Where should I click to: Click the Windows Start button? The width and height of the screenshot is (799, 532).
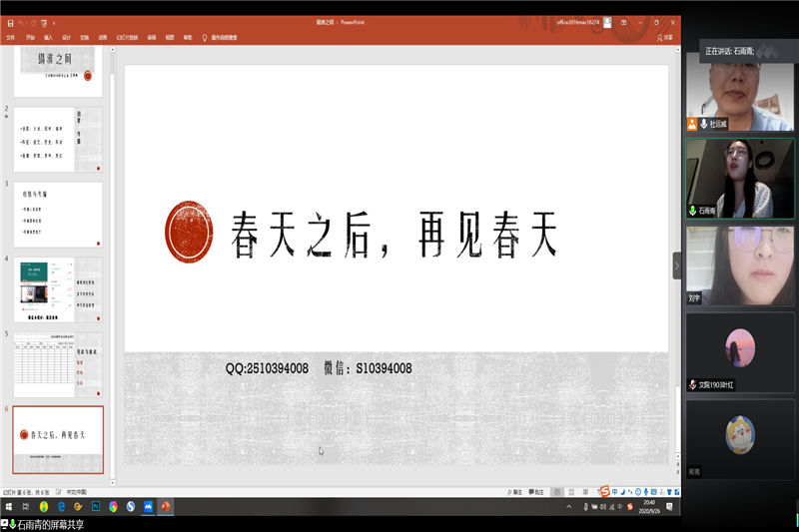pos(9,507)
